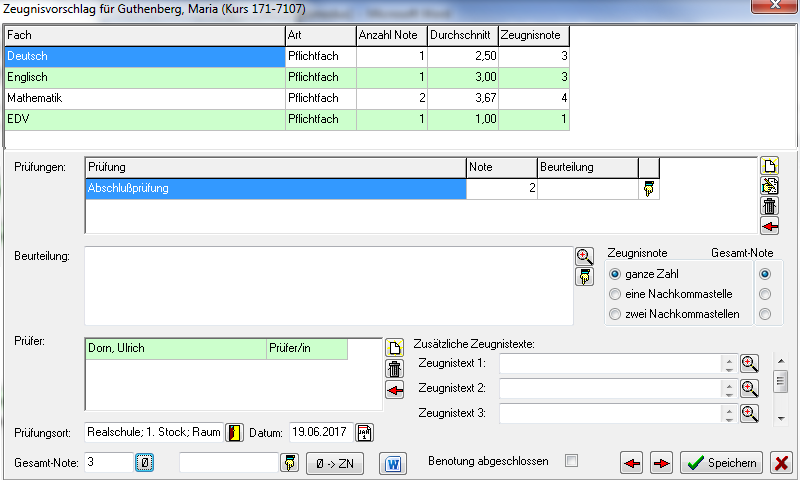
Task: Open magnifier for Zeugnistext 1
Action: (x=749, y=363)
